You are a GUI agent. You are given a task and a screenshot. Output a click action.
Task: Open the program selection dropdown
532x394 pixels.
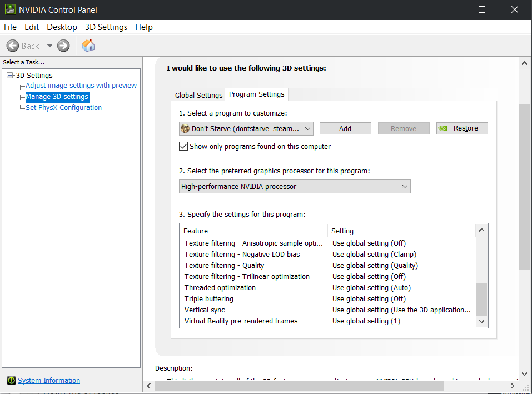246,128
